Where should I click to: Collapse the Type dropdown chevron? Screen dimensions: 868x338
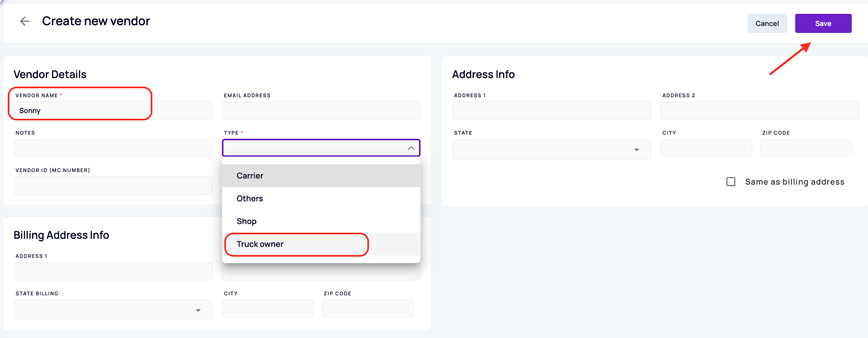click(411, 148)
